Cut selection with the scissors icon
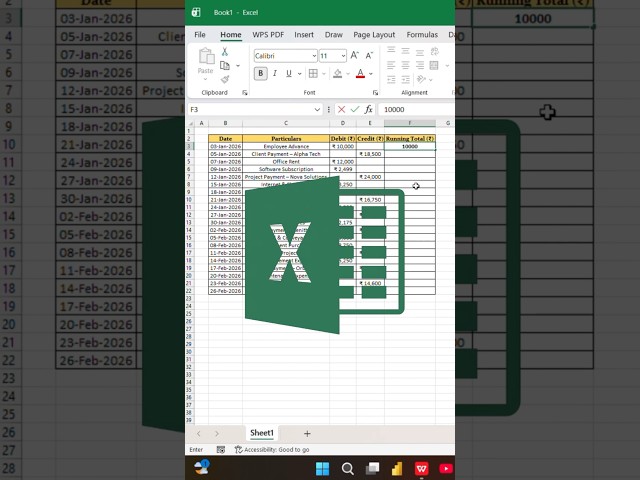 pyautogui.click(x=224, y=52)
